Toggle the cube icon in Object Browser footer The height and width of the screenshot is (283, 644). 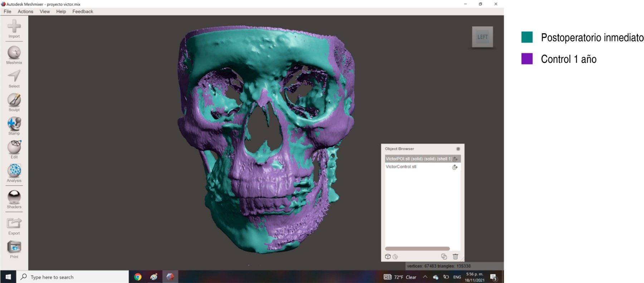tap(387, 257)
